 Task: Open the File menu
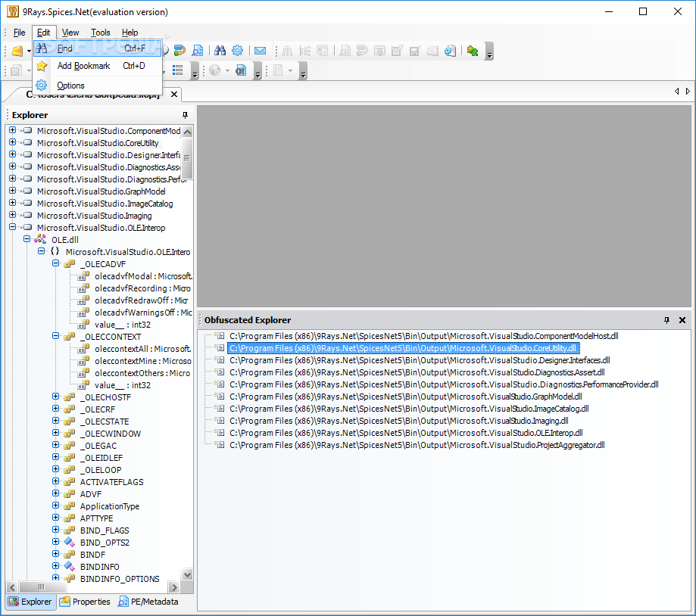tap(19, 33)
